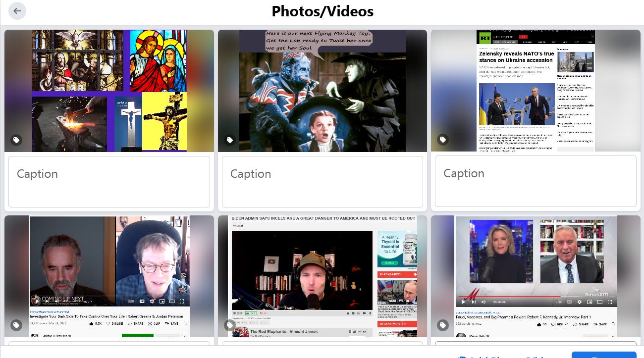Tag the Flying Monkey witch cartoon photo
Screen dimensions: 644x358
[230, 141]
